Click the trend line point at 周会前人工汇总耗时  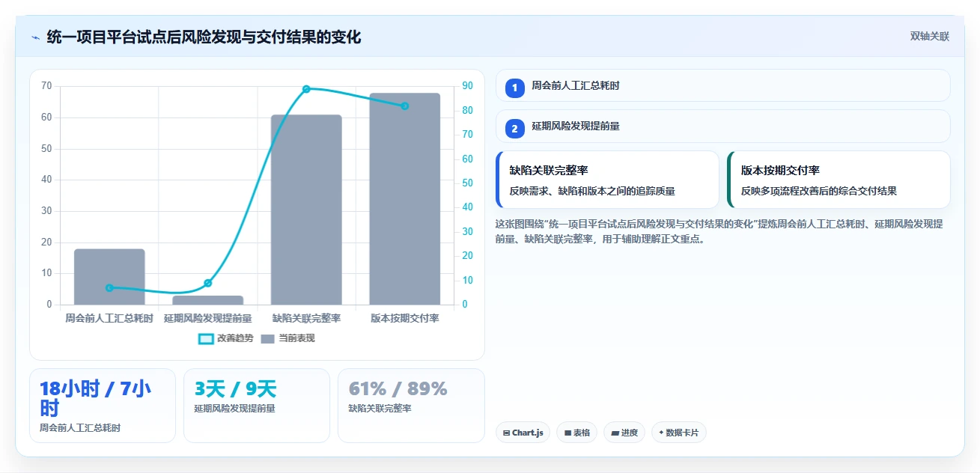click(109, 287)
